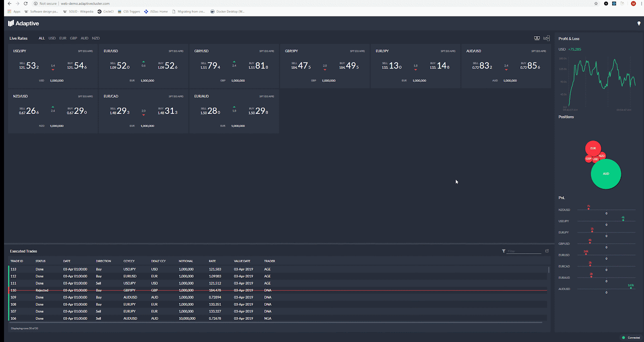Open the Docker Desktop bookmark
This screenshot has height=342, width=644.
tap(227, 12)
